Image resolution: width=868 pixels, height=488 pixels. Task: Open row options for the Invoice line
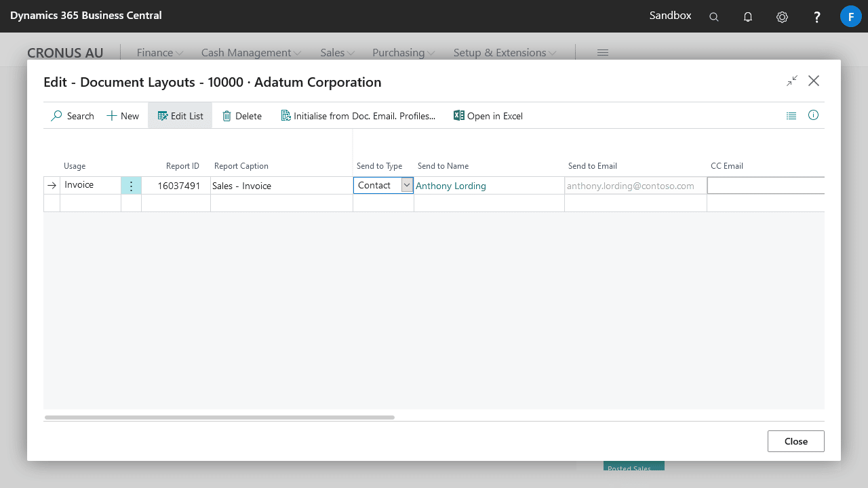coord(131,186)
